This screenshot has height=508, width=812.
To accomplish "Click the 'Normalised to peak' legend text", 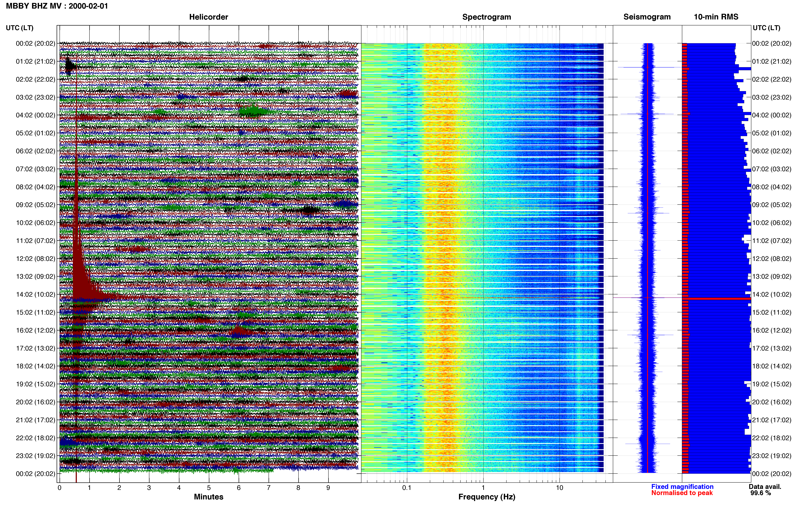I will (682, 493).
